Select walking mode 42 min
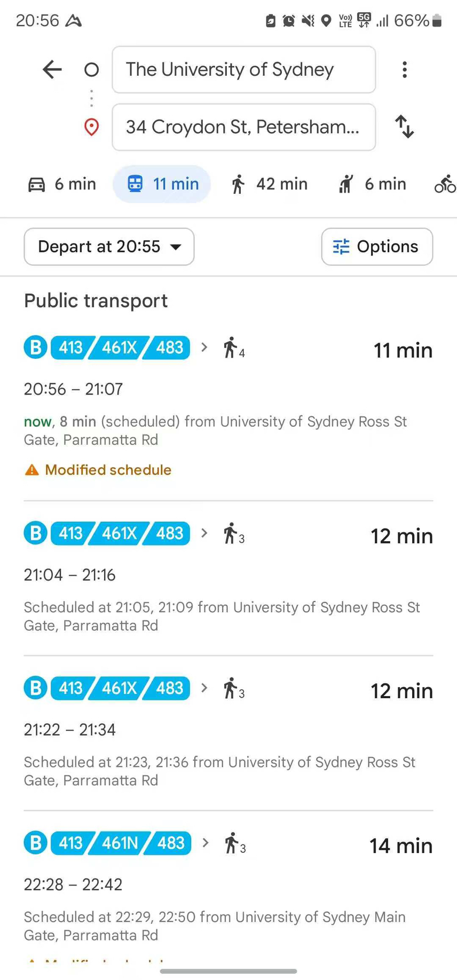The height and width of the screenshot is (980, 457). coord(270,184)
